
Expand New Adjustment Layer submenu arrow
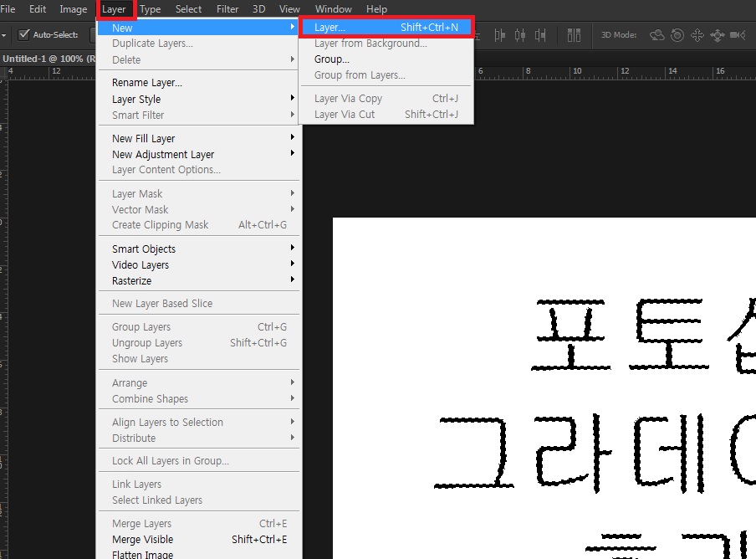292,153
